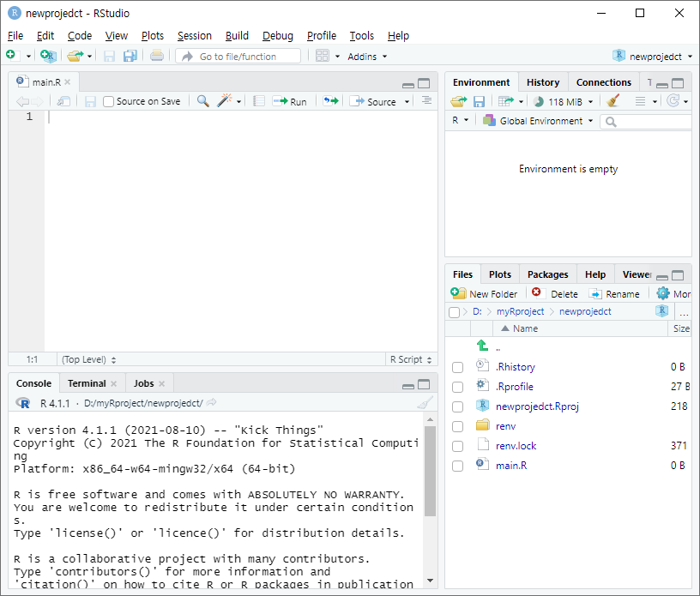
Task: Click the Create a project icon
Action: coord(48,56)
